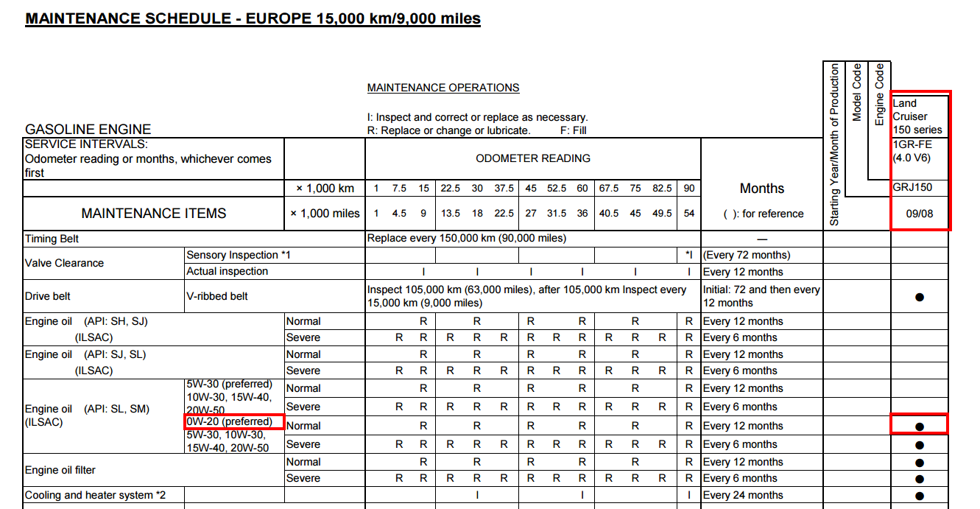Click "Engine oil (API: SJ, SL)" item
Viewport: 980px width, 509px height.
tap(86, 354)
